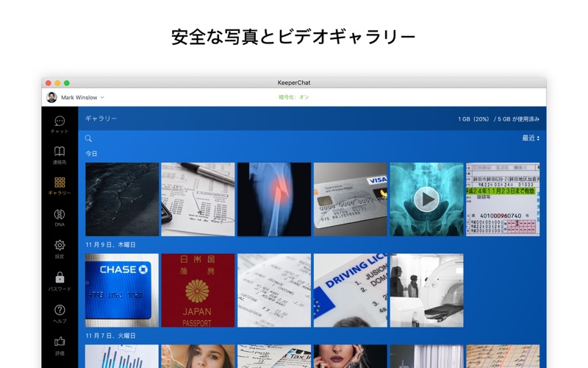588x368 pixels.
Task: Maximize window with the green button
Action: 66,83
